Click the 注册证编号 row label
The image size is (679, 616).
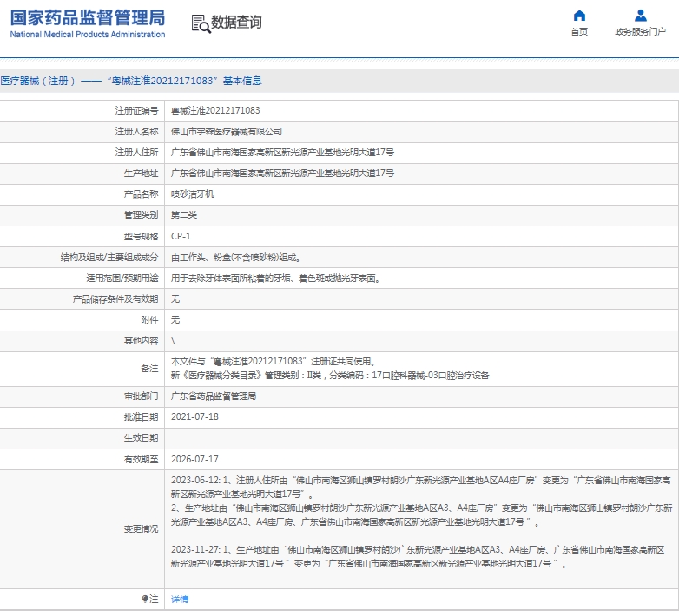[136, 111]
